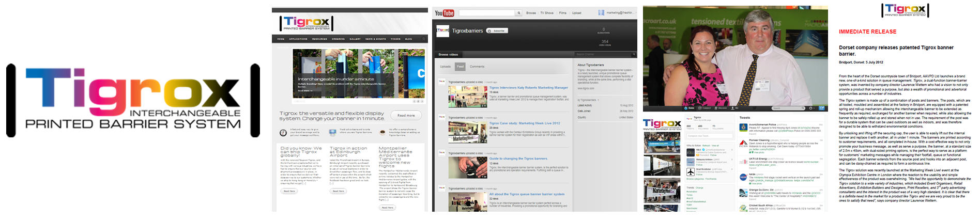Image resolution: width=980 pixels, height=221 pixels.
Task: Hit the YouTube search magnifier button
Action: pos(519,13)
